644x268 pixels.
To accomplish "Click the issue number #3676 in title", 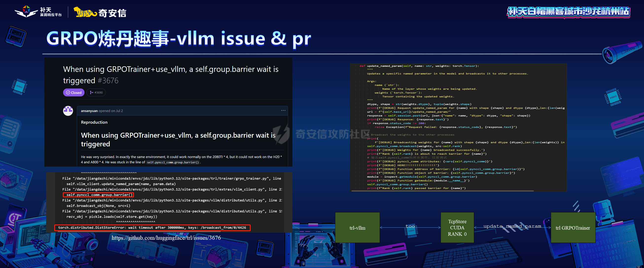I will (x=108, y=81).
